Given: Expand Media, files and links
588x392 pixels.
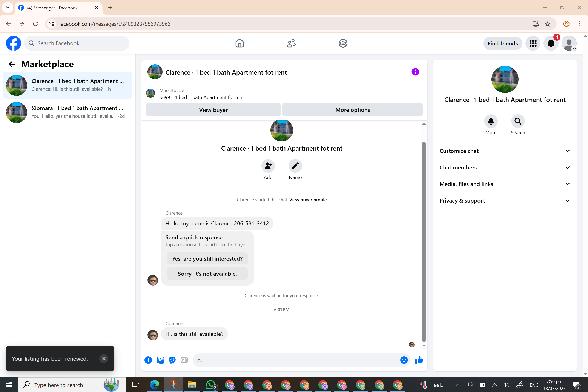Looking at the screenshot, I should point(505,184).
